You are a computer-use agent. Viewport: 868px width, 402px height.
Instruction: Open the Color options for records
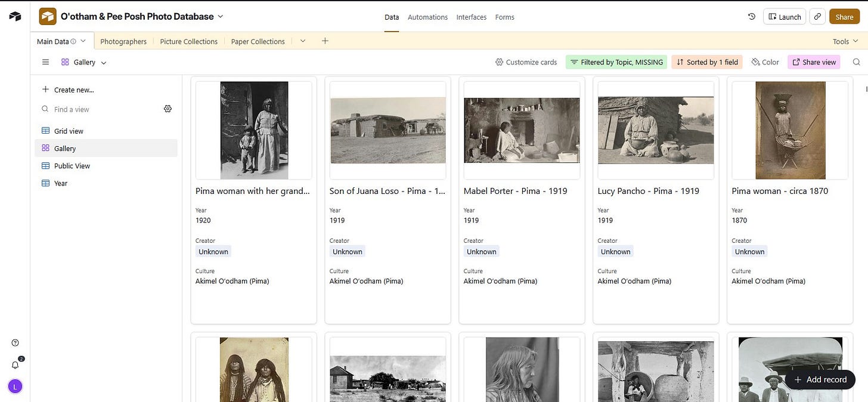(765, 62)
